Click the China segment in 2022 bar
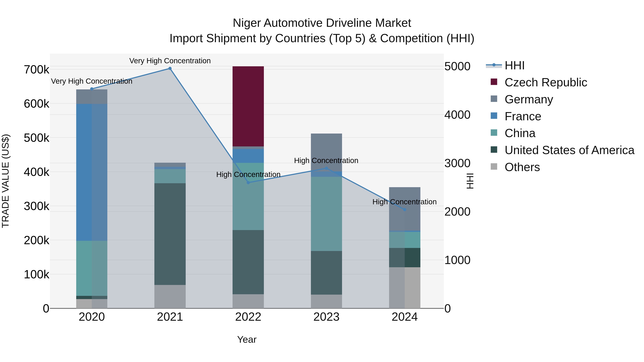 [x=248, y=197]
